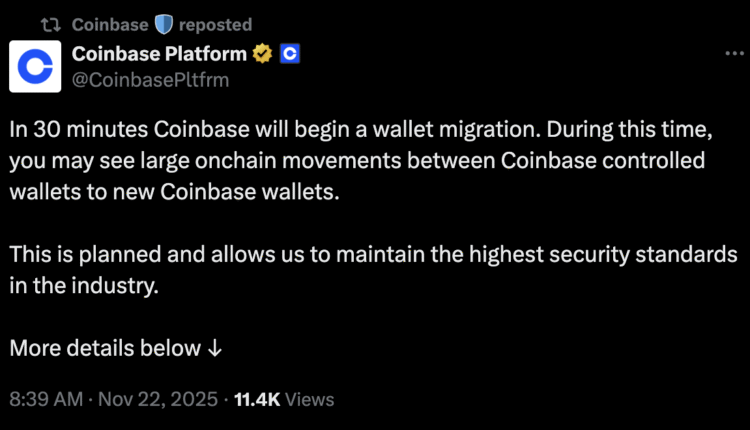The image size is (750, 430).
Task: Click the "Views" label
Action: (310, 399)
